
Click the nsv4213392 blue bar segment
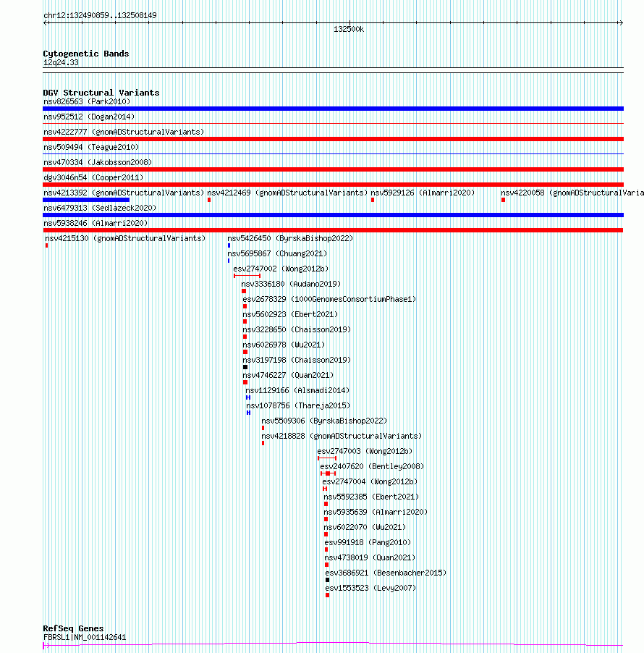pyautogui.click(x=86, y=200)
